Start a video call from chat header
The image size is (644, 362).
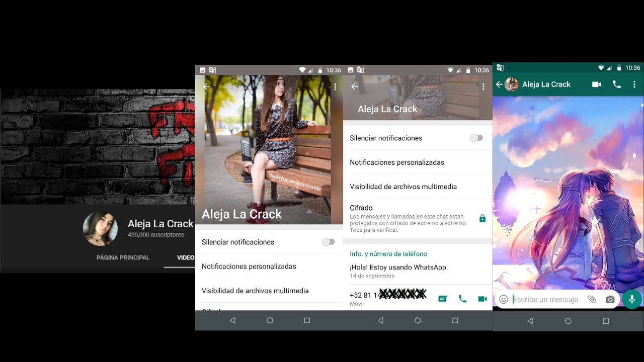point(597,84)
